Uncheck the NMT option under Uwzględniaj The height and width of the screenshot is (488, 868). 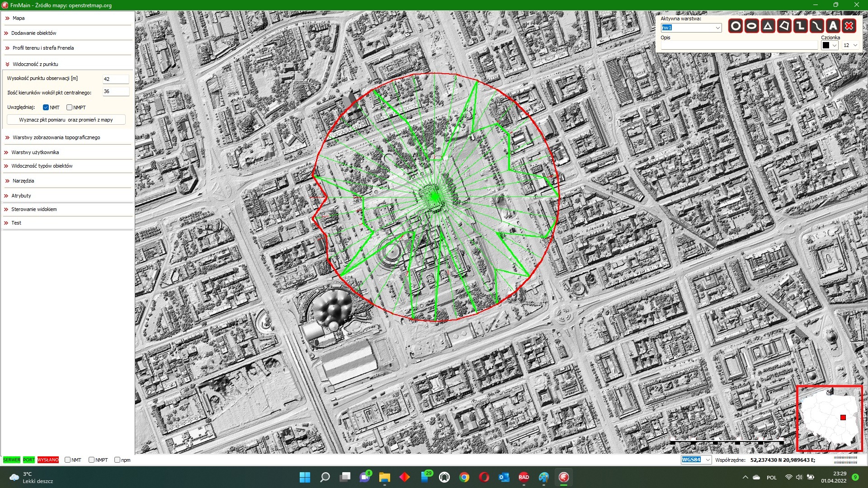click(46, 108)
